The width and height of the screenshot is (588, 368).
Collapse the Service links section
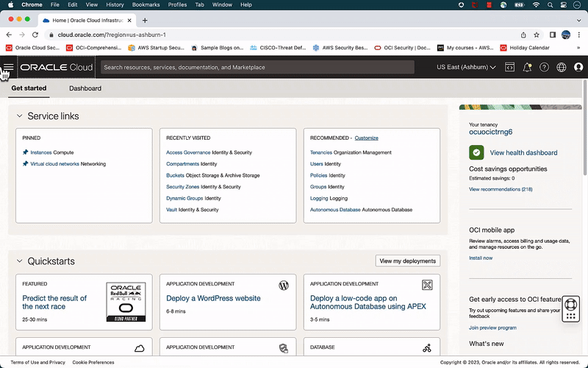point(20,116)
